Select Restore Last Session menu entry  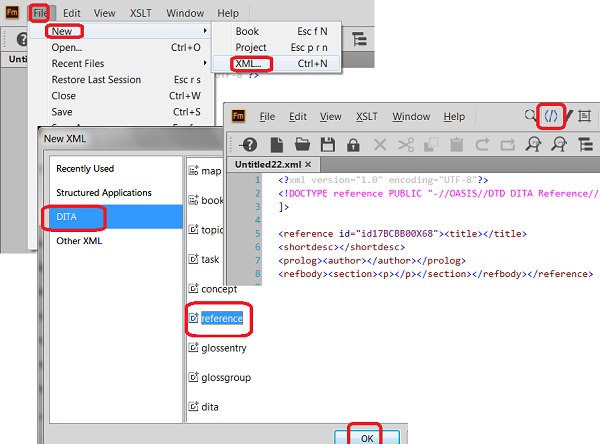pos(120,79)
